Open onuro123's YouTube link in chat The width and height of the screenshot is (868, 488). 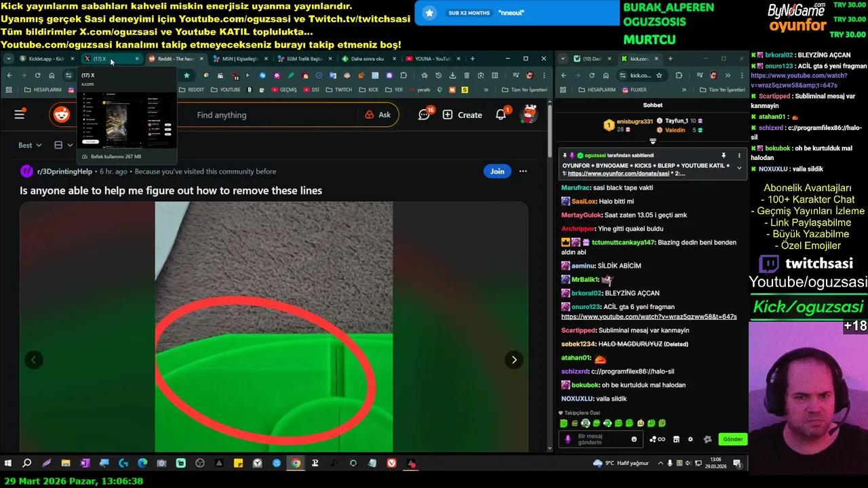[649, 317]
